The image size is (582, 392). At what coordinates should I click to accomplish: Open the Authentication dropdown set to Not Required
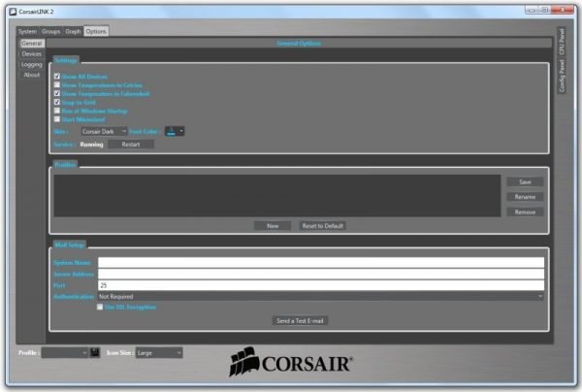coord(321,296)
